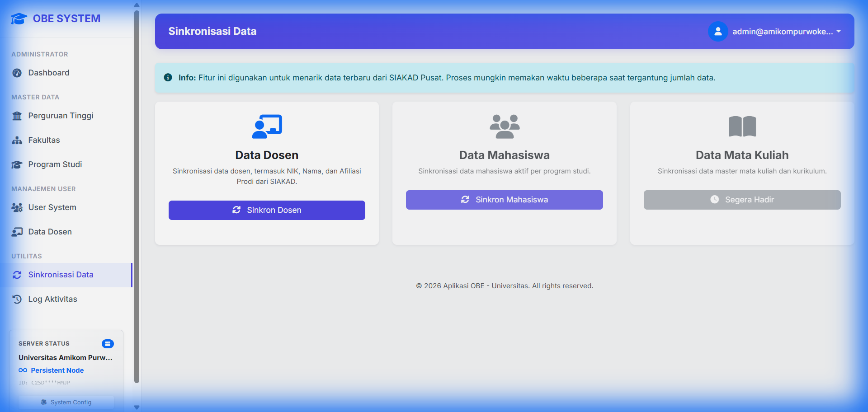Viewport: 868px width, 412px height.
Task: Click the Data Mata Kuliah book icon
Action: coord(742,126)
